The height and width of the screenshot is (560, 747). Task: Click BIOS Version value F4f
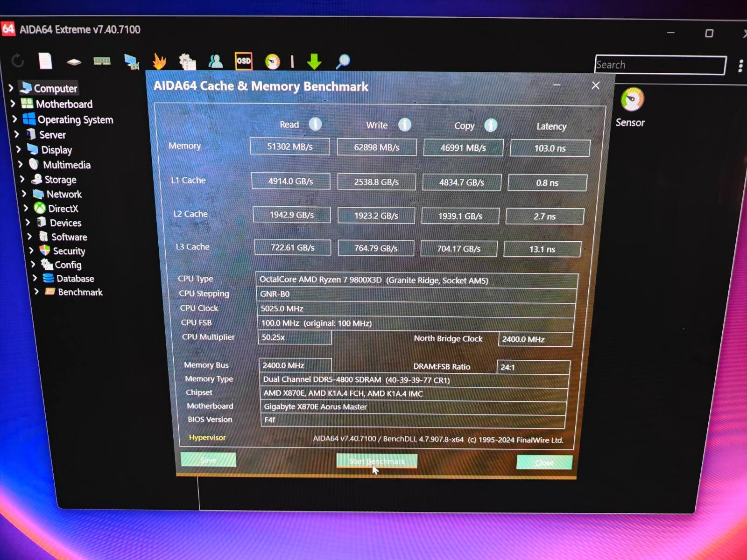(413, 420)
